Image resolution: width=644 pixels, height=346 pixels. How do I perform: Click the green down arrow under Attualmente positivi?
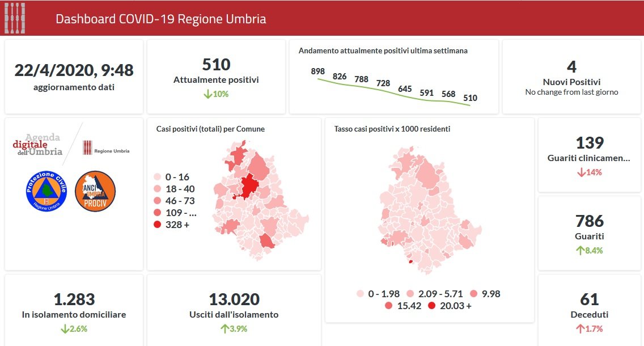tap(207, 94)
